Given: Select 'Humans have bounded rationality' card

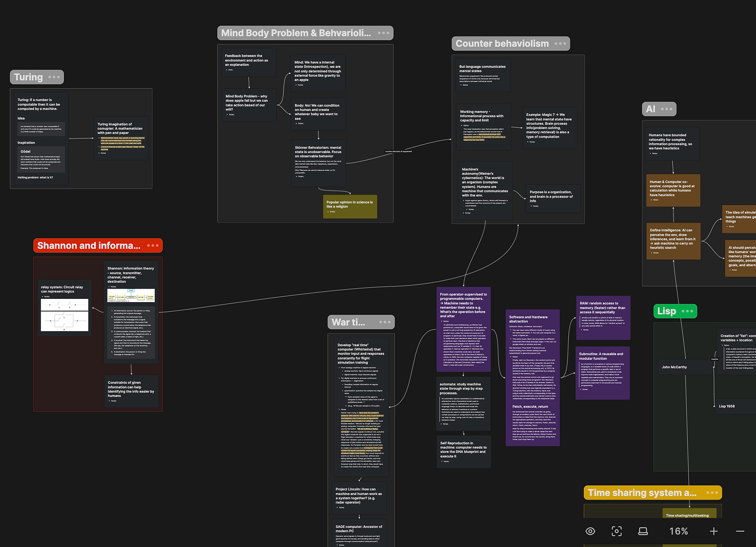Looking at the screenshot, I should coord(672,144).
